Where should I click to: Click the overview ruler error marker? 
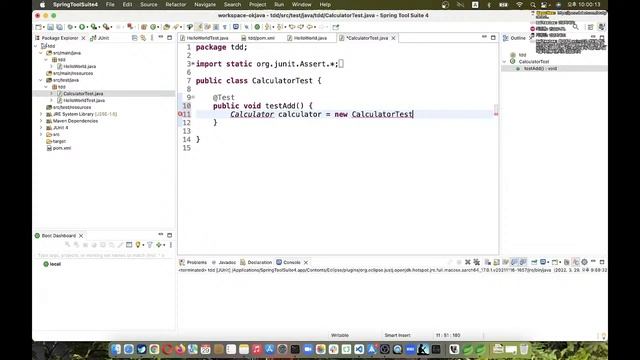[496, 114]
